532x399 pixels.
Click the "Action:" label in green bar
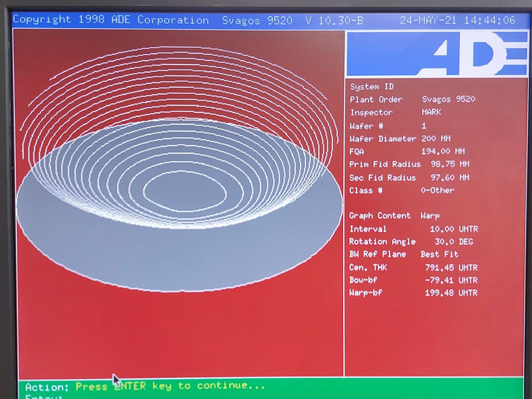pos(47,387)
